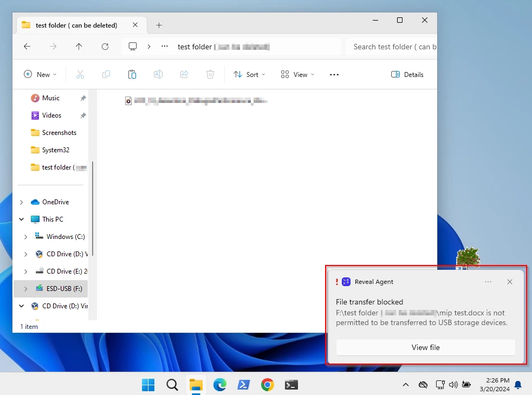Unpin Music using its pin icon
Viewport: 532px width, 395px height.
pos(83,98)
